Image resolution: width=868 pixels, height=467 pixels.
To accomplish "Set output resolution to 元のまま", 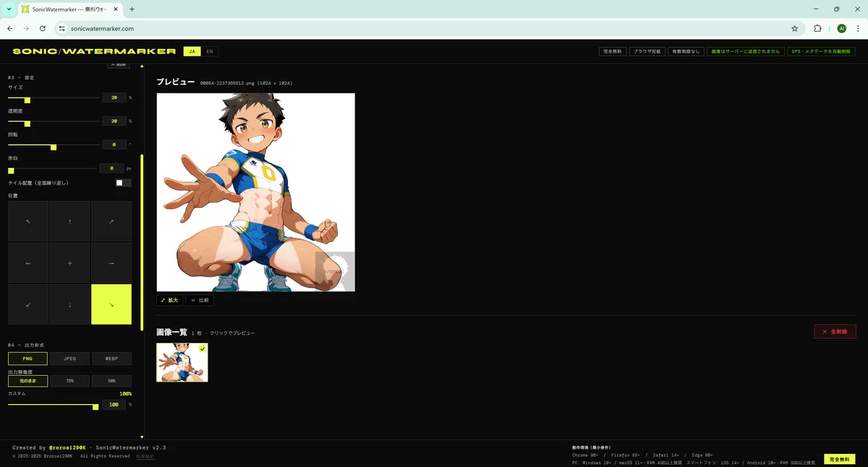I will tap(27, 381).
